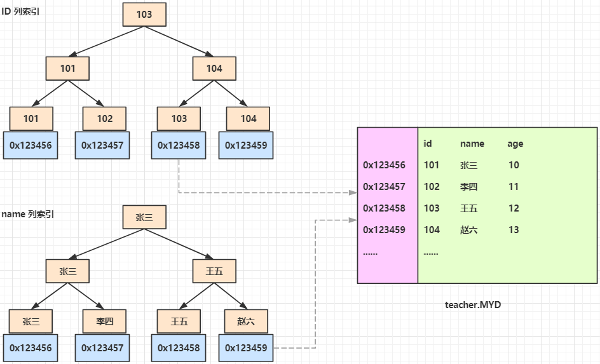The image size is (600, 364).
Task: Click the ellipsis in the green data area
Action: 431,253
